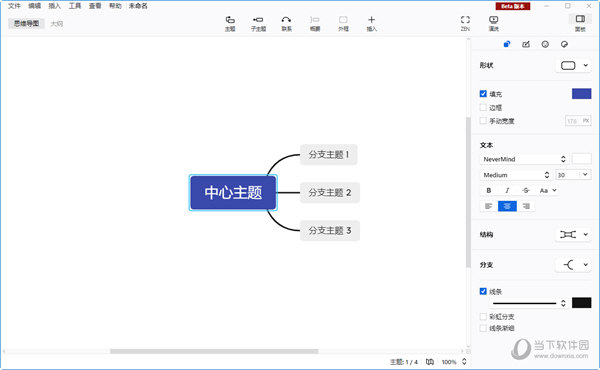Image resolution: width=600 pixels, height=370 pixels.
Task: Align text to the center
Action: point(507,206)
